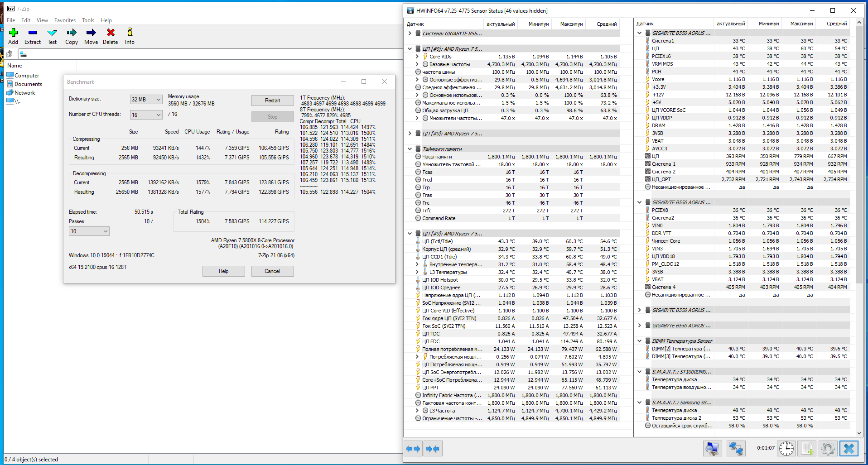Open the View menu in 7-Zip
Viewport: 868px width, 465px height.
pyautogui.click(x=42, y=20)
